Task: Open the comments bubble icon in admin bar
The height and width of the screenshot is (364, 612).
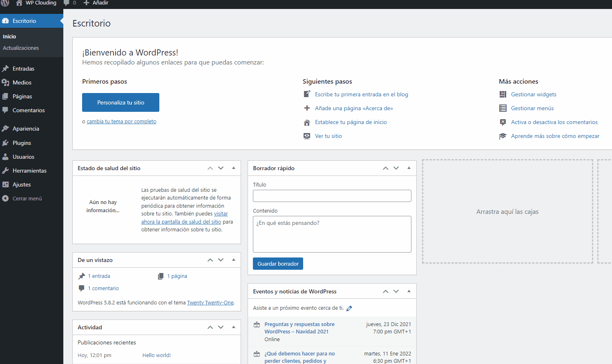Action: pos(67,3)
